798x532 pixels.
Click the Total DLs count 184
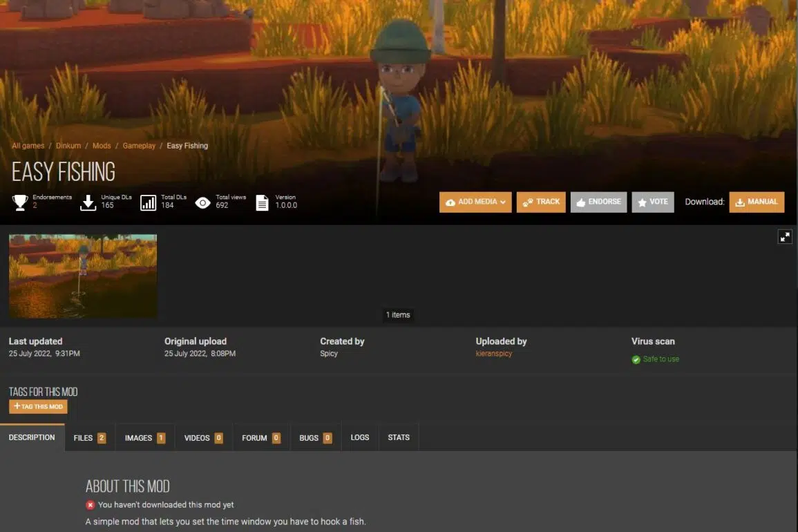coord(167,205)
